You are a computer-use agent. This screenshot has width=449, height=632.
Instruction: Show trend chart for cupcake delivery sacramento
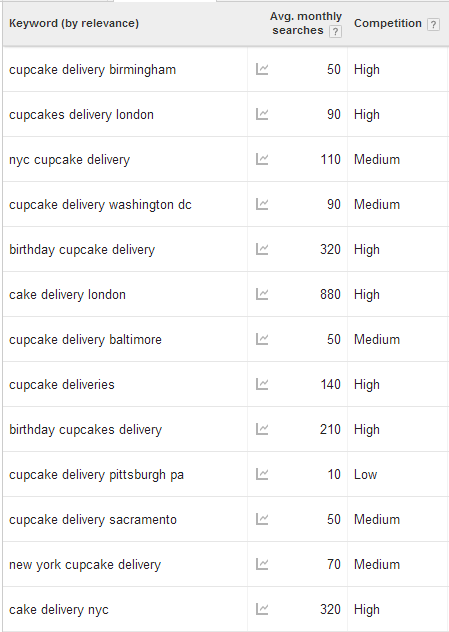(262, 520)
